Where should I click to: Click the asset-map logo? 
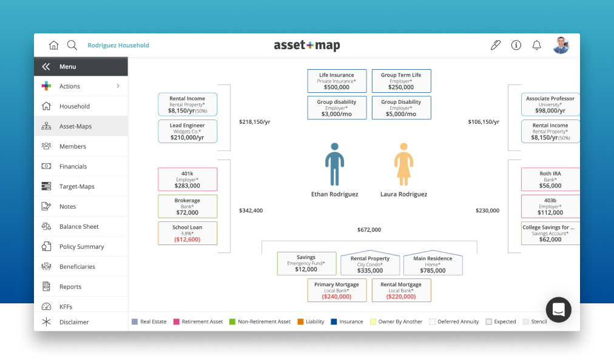(306, 45)
